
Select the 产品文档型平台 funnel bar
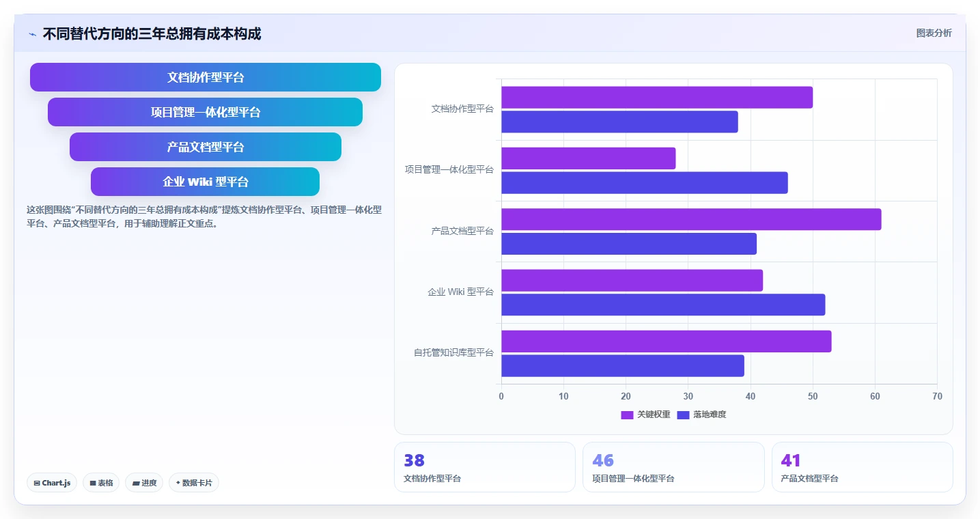206,147
